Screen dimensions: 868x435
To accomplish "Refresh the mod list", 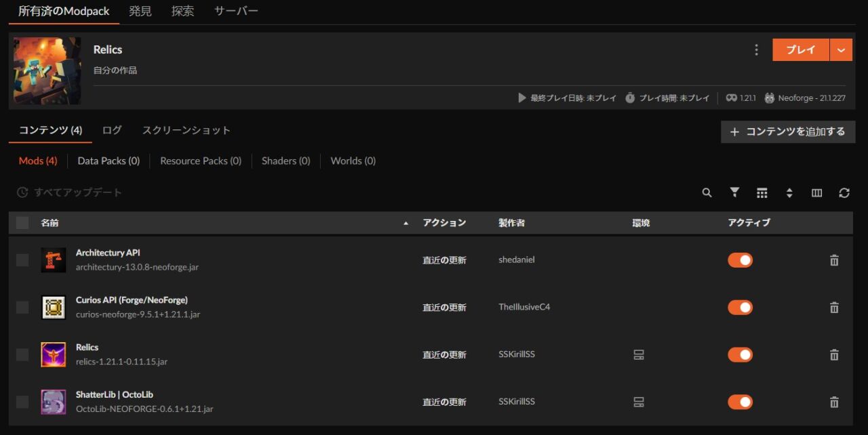I will point(844,192).
